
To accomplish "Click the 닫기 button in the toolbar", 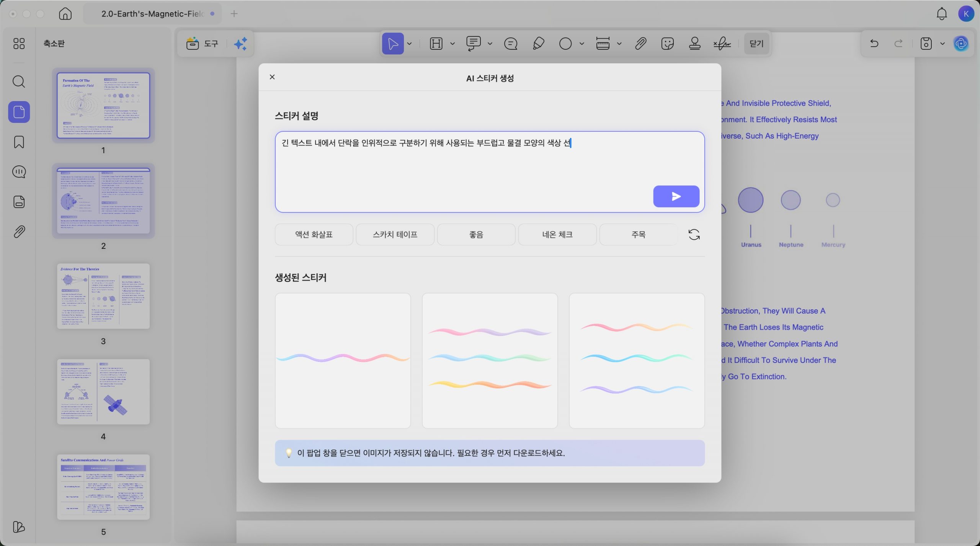I will (756, 44).
